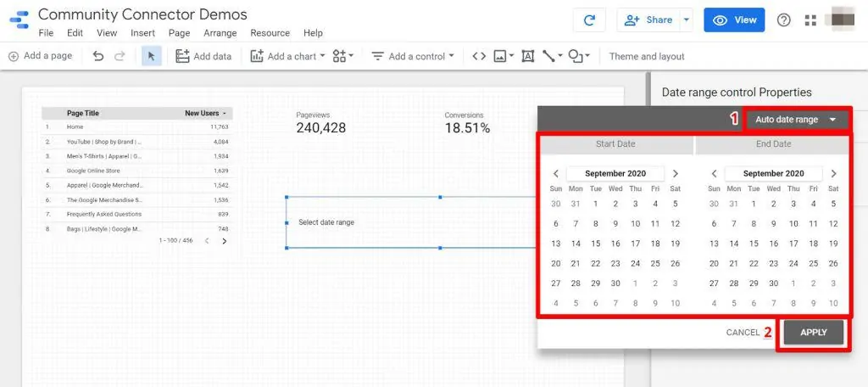
Task: Select September 22 in End Date calendar
Action: click(754, 263)
